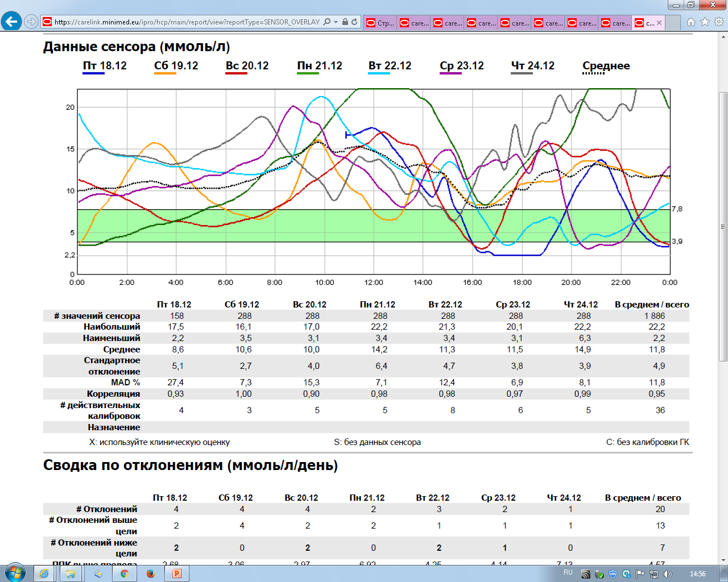This screenshot has height=582, width=728.
Task: Switch to the first tab labeled Стр...
Action: click(x=380, y=23)
